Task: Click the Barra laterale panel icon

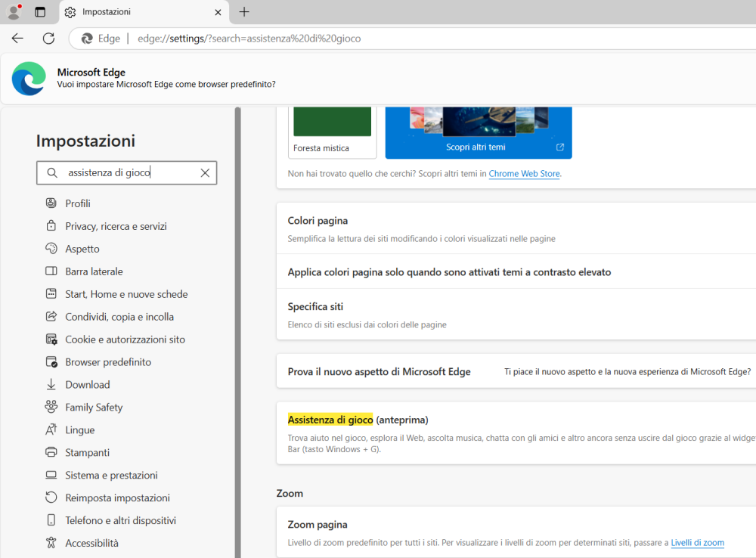Action: pyautogui.click(x=51, y=271)
